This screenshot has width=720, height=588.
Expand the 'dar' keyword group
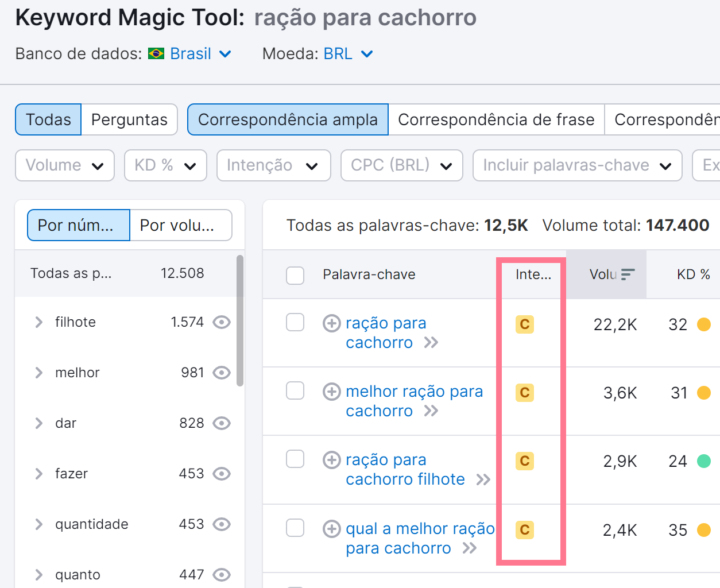[x=39, y=423]
